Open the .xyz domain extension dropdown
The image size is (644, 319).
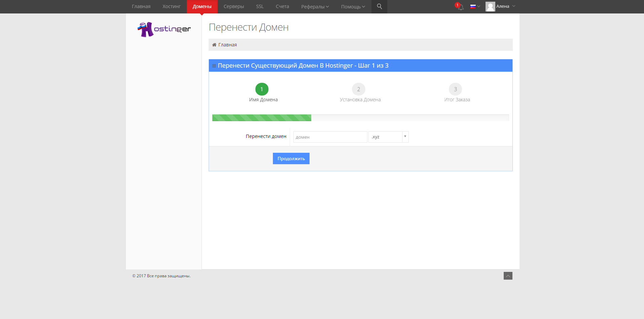388,137
